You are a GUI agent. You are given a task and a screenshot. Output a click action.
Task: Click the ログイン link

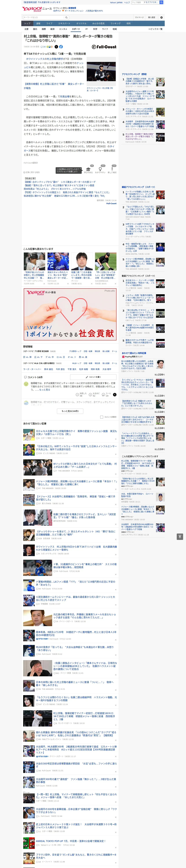tap(57, 11)
